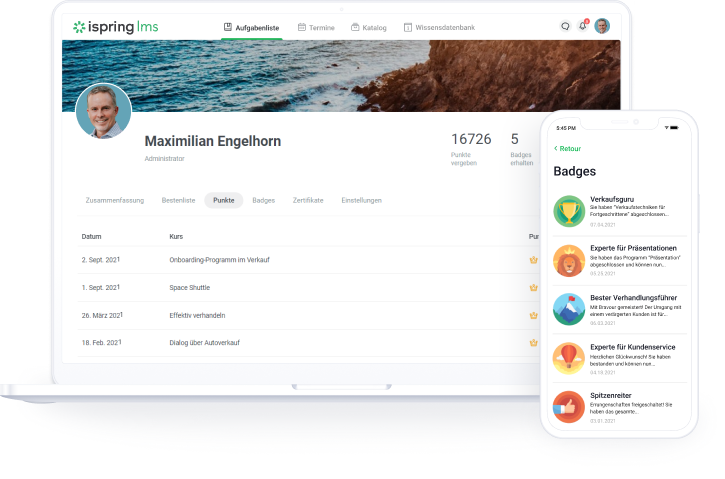This screenshot has width=725, height=479.
Task: Switch to the Einstellungen tab
Action: (362, 200)
